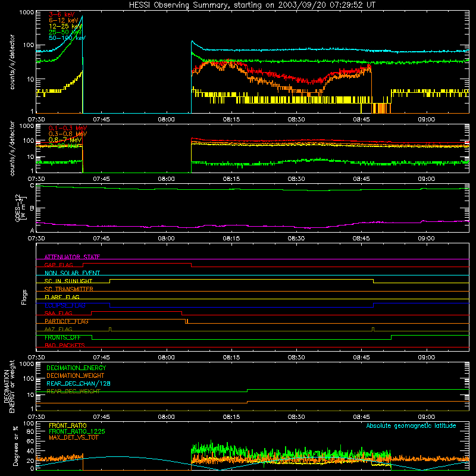Click the 08:15 tick under the MeV panel
This screenshot has height=476, width=476.
tap(231, 179)
